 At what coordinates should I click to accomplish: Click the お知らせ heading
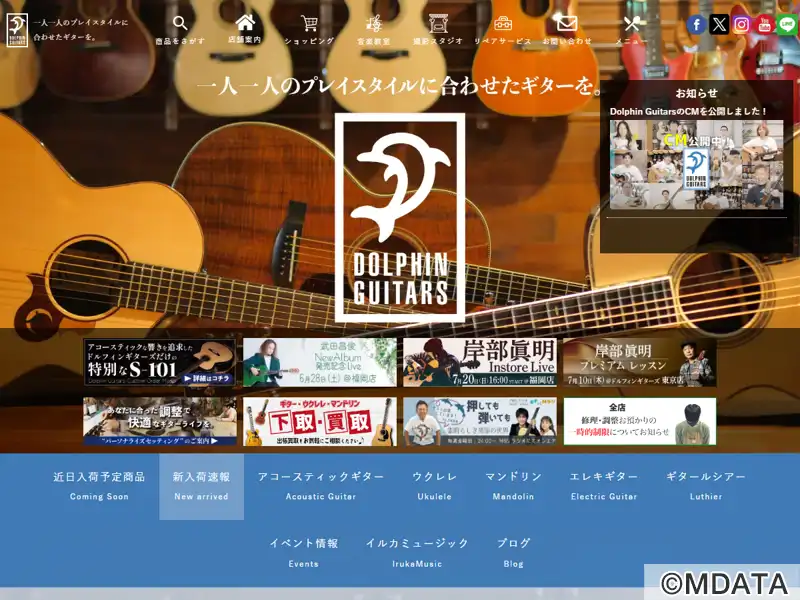click(x=696, y=93)
